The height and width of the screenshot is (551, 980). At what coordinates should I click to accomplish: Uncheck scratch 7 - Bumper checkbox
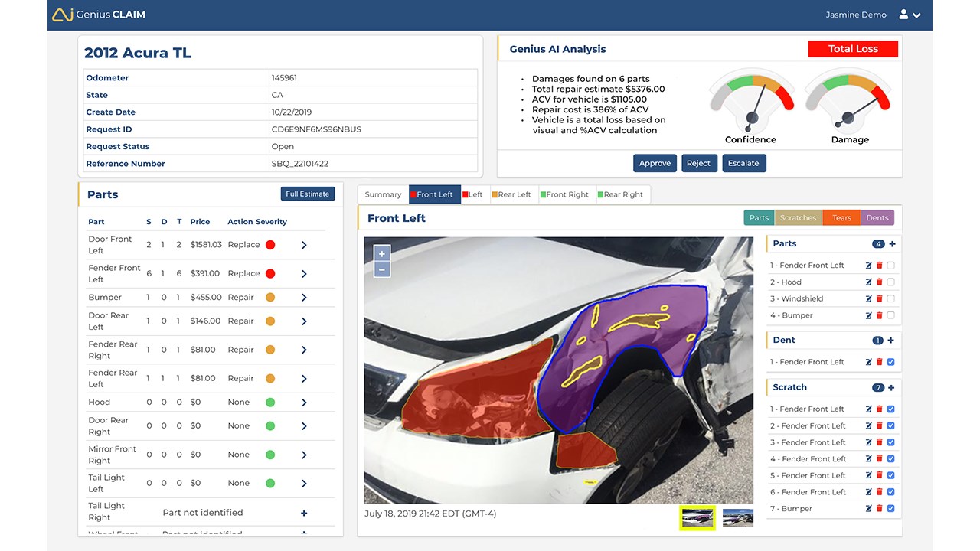tap(890, 509)
